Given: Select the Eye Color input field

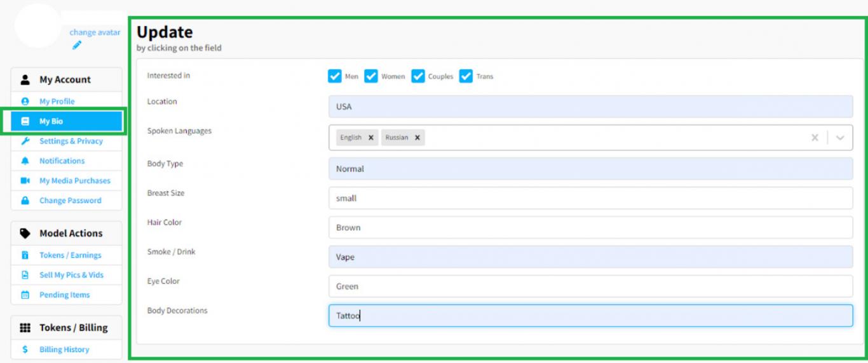Looking at the screenshot, I should (x=591, y=286).
